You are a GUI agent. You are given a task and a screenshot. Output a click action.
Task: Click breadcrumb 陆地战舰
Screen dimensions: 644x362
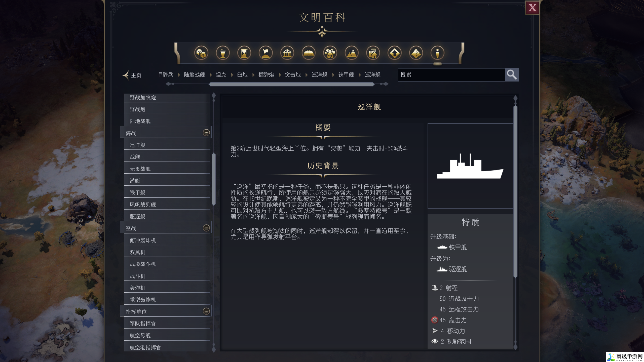point(194,75)
